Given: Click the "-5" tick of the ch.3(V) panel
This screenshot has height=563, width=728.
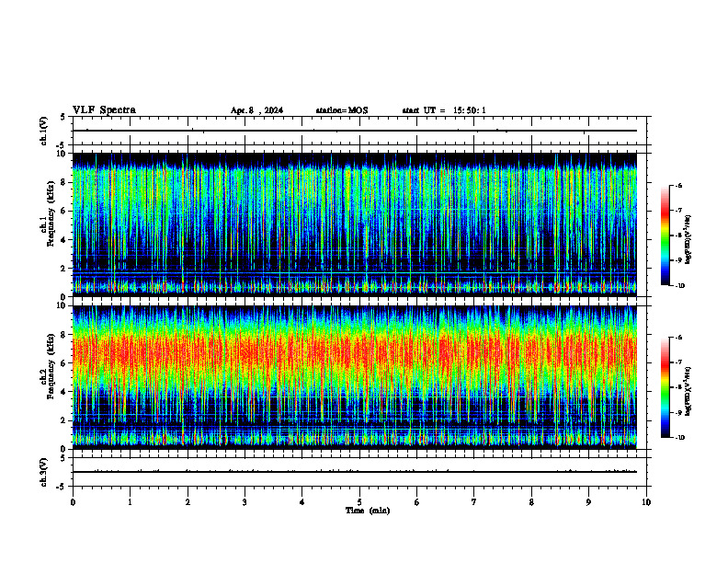Looking at the screenshot, I should (62, 487).
